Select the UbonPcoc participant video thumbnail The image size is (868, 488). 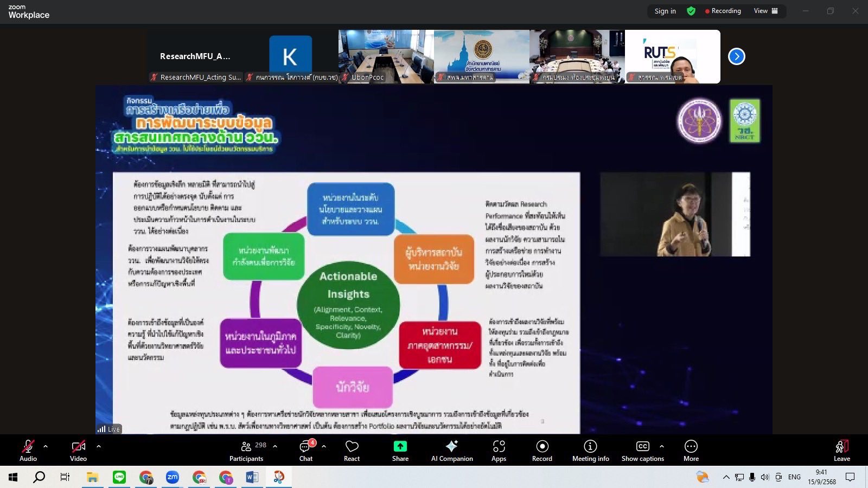click(x=386, y=56)
